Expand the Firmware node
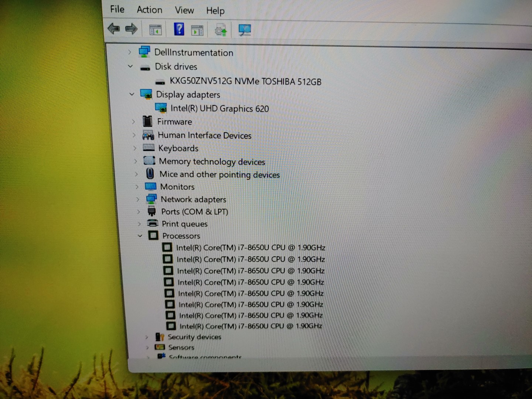 click(133, 122)
